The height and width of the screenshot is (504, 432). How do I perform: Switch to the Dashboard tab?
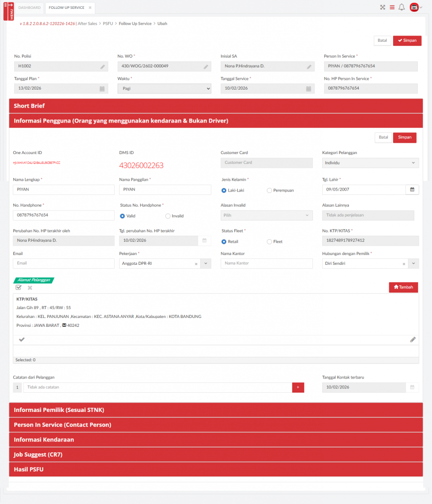point(30,8)
